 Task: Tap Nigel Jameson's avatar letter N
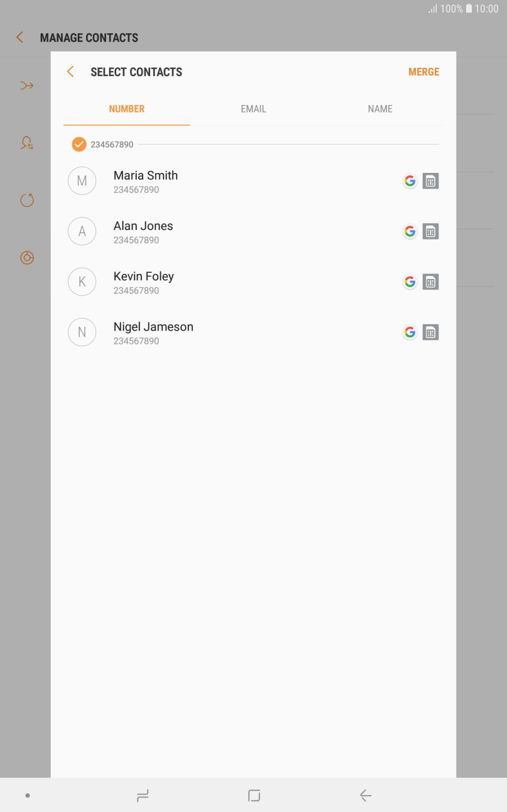(82, 332)
